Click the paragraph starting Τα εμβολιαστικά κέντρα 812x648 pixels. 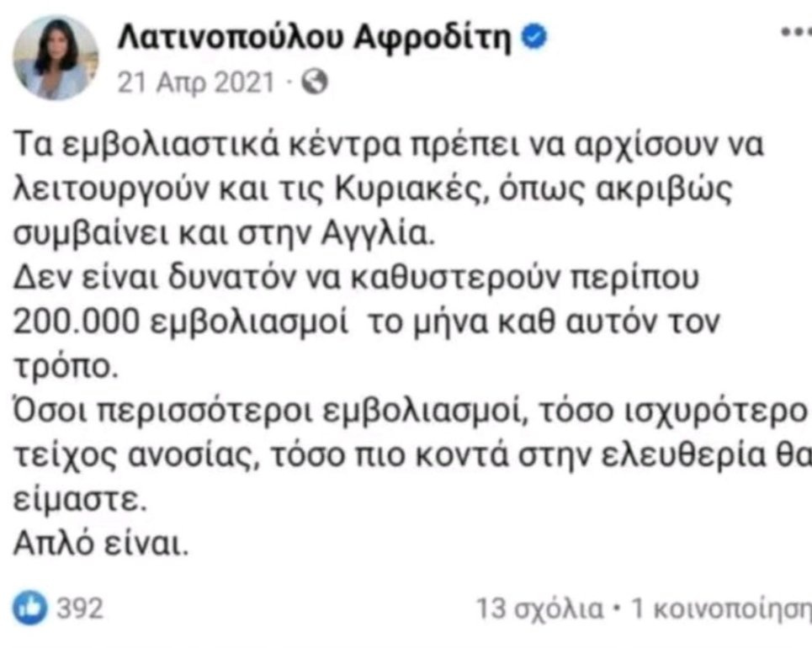point(389,189)
